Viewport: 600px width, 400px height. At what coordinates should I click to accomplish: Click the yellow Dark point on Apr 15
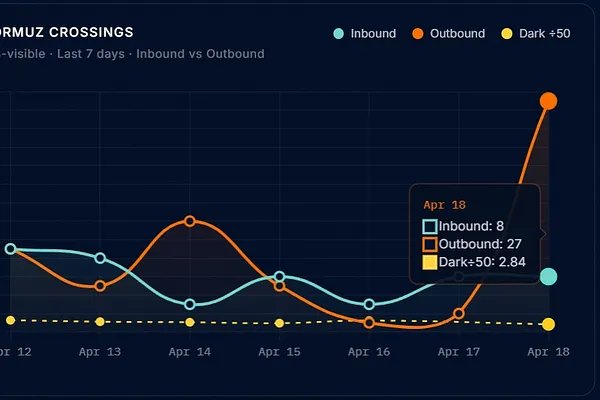280,323
